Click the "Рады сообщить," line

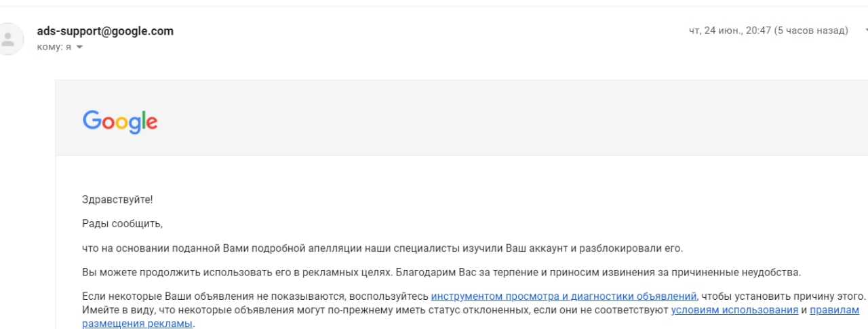pyautogui.click(x=122, y=223)
